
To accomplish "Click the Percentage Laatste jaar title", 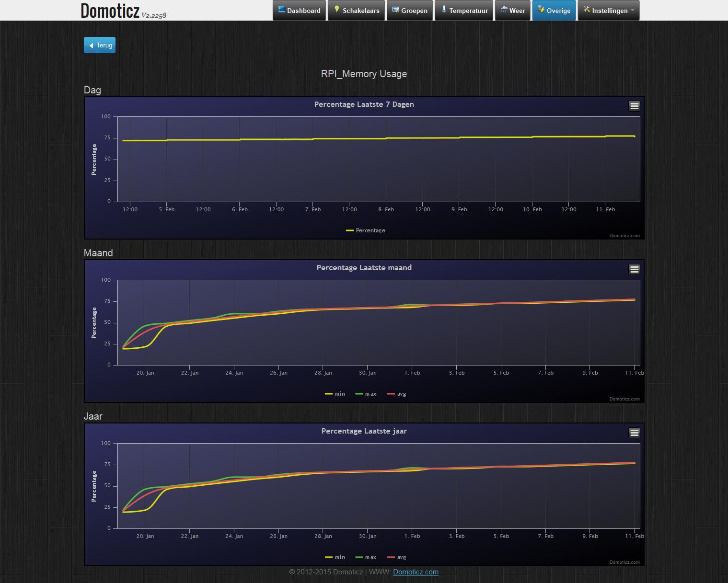I will [364, 431].
